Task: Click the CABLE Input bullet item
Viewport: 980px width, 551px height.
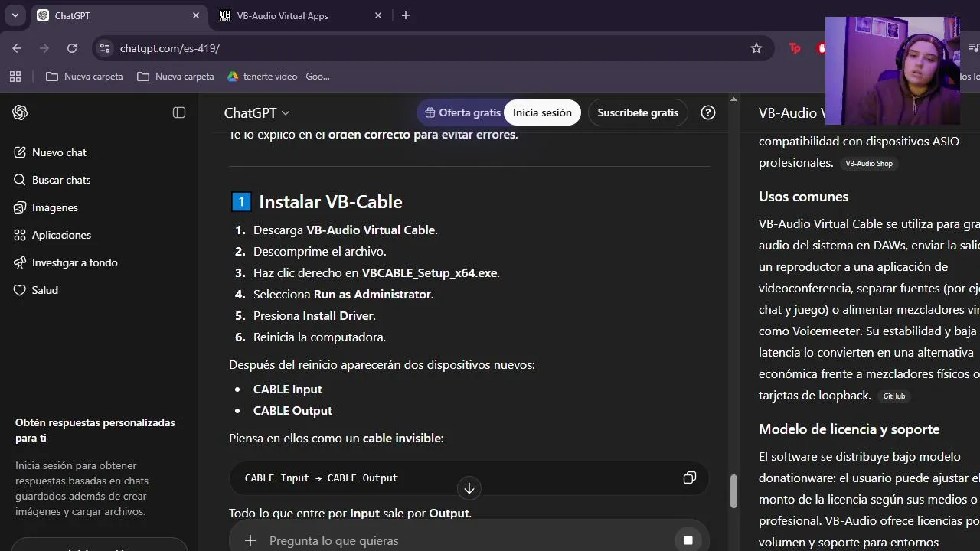Action: [288, 389]
